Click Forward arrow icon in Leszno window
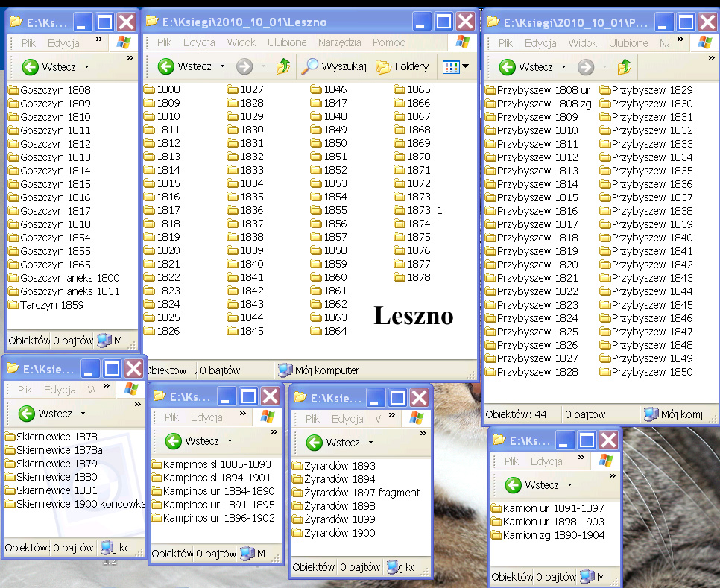Viewport: 720px width, 588px height. click(244, 67)
